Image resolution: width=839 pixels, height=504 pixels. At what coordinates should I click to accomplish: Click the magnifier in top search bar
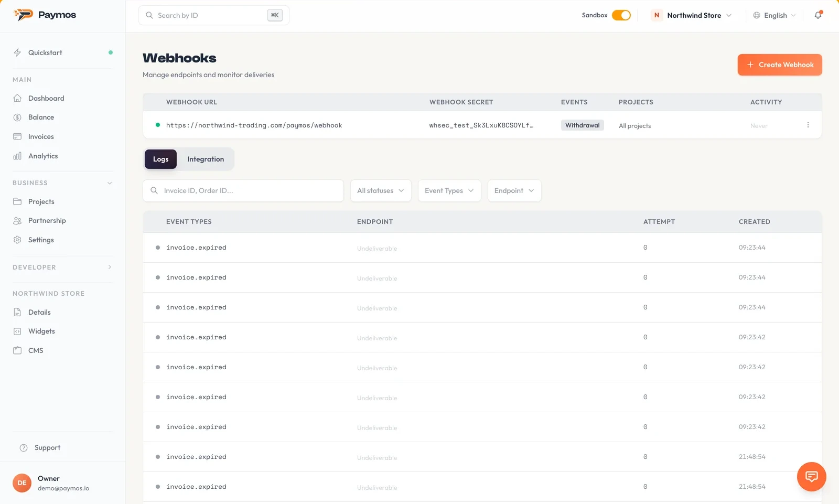click(x=149, y=15)
